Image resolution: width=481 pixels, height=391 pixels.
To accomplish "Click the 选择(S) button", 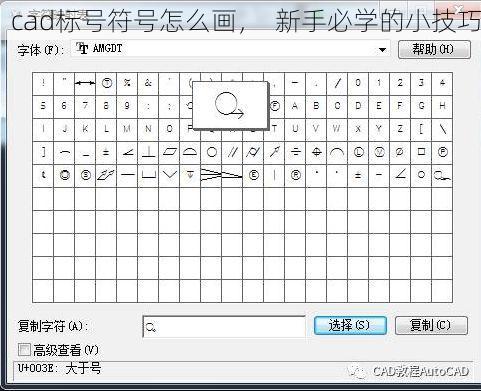I will point(350,325).
